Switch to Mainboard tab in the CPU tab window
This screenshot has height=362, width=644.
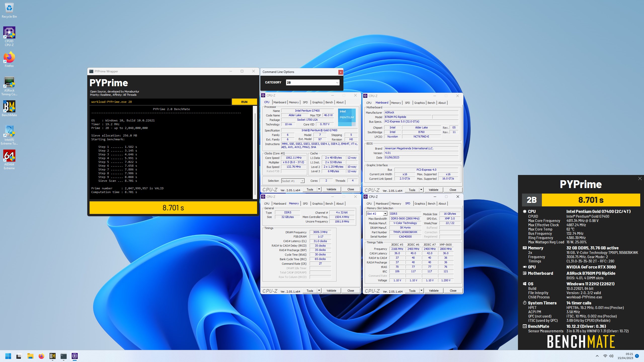pos(280,102)
